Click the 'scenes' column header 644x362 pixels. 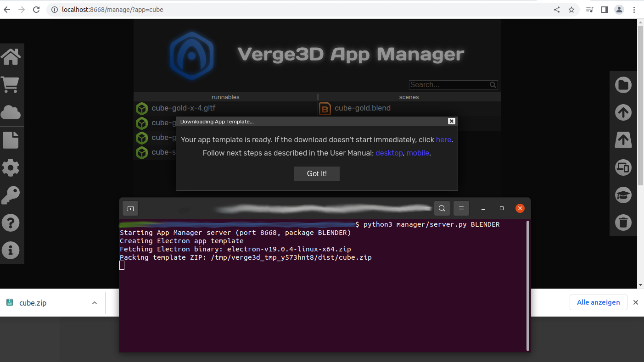tap(409, 97)
